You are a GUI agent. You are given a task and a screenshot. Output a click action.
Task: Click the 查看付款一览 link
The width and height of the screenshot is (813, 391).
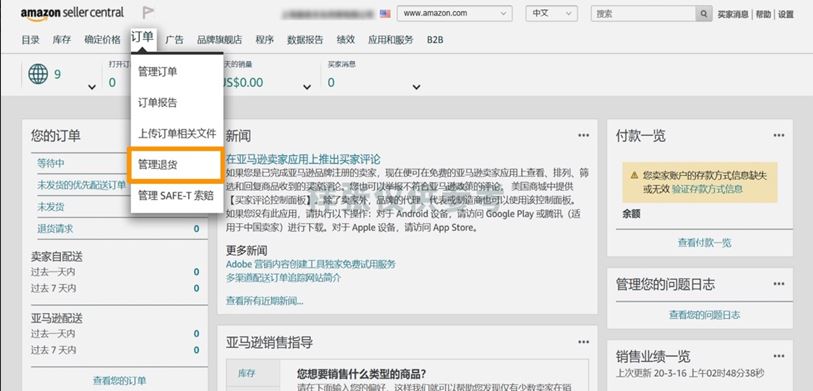(x=704, y=243)
